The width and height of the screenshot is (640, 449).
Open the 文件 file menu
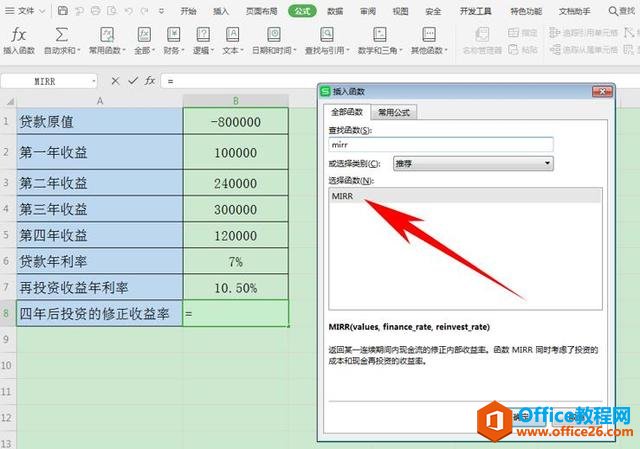click(x=24, y=11)
